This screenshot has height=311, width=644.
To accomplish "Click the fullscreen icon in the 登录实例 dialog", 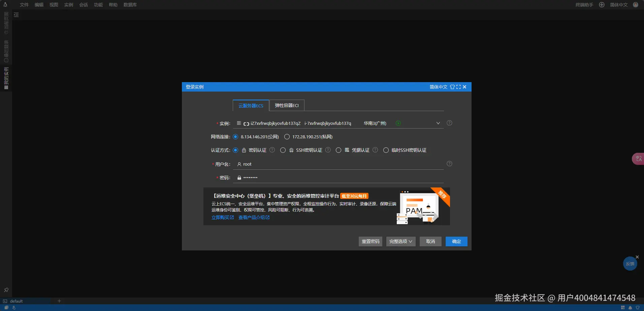I will click(x=458, y=87).
